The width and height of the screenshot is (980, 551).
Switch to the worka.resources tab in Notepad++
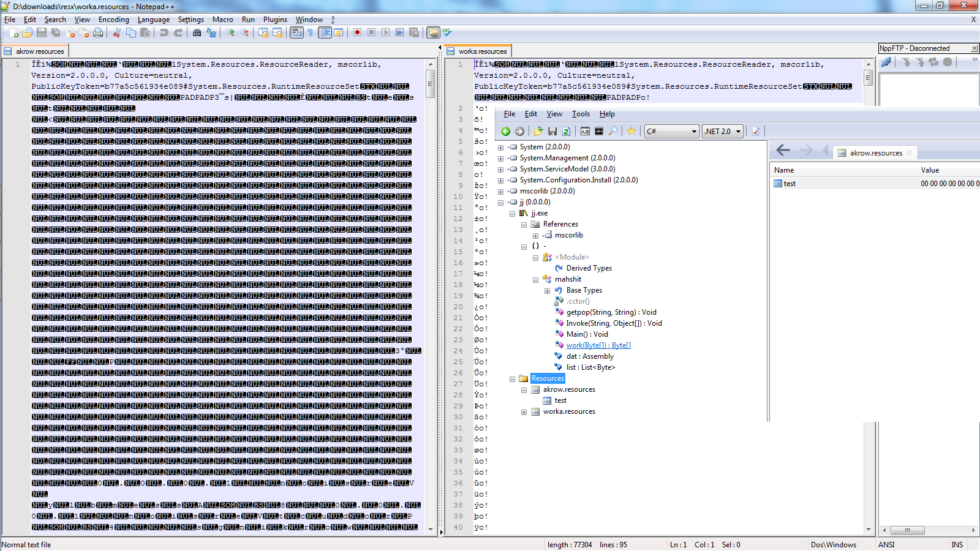[x=478, y=51]
